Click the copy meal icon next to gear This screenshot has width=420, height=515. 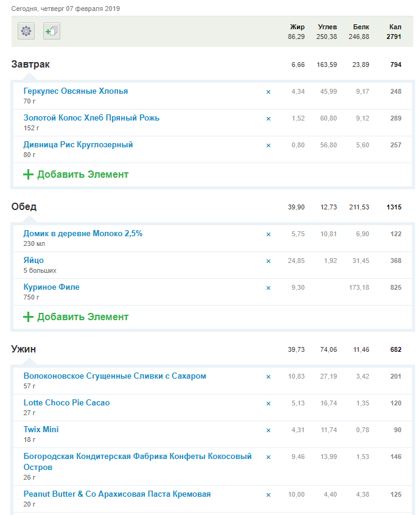click(52, 31)
